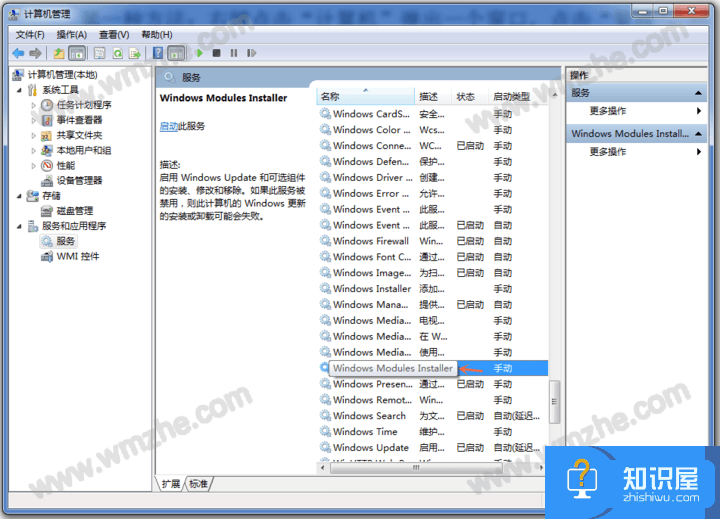Select the Windows Time service row
720x519 pixels.
(432, 432)
